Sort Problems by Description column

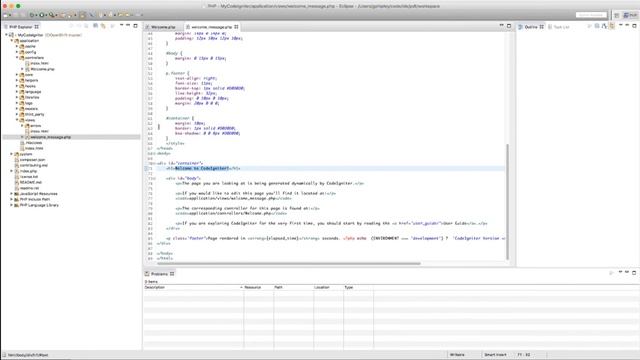[193, 287]
